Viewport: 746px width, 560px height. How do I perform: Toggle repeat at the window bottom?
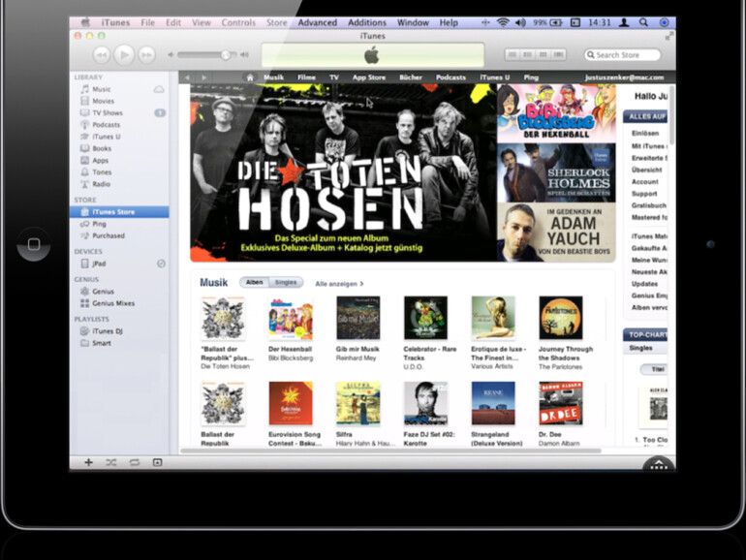[134, 462]
